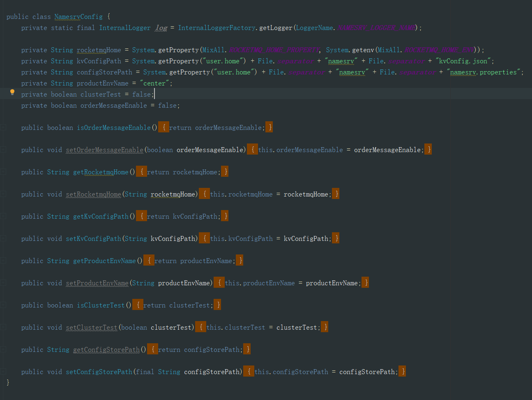Click the ROCKETMQ_HOME_PROPERTY constant
532x400 pixels.
coord(274,50)
